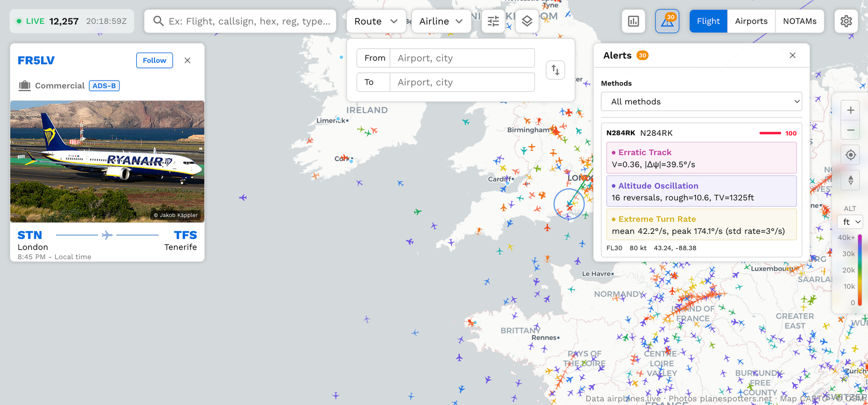Viewport: 868px width, 405px height.
Task: Select the Erratic Track alert
Action: [702, 158]
